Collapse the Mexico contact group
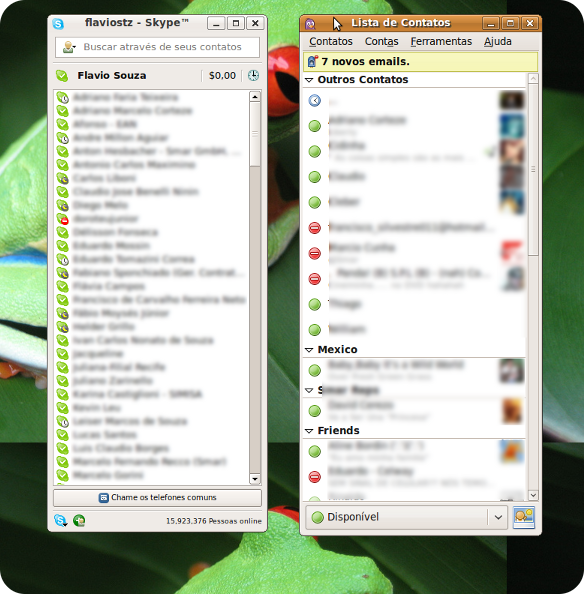Viewport: 584px width, 594px height. pos(309,350)
